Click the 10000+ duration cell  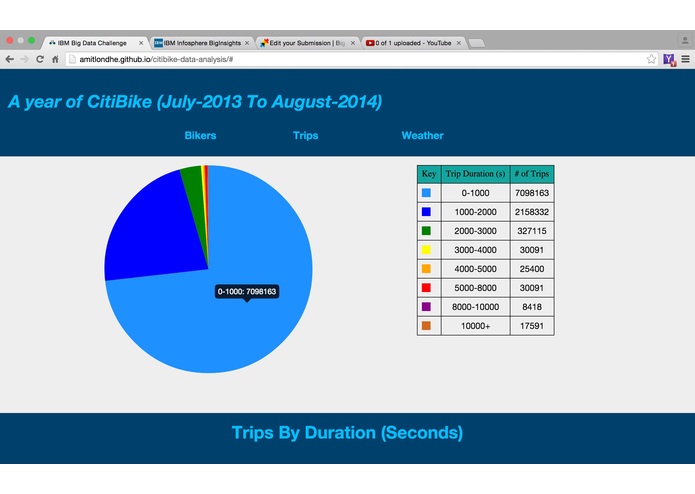click(476, 326)
